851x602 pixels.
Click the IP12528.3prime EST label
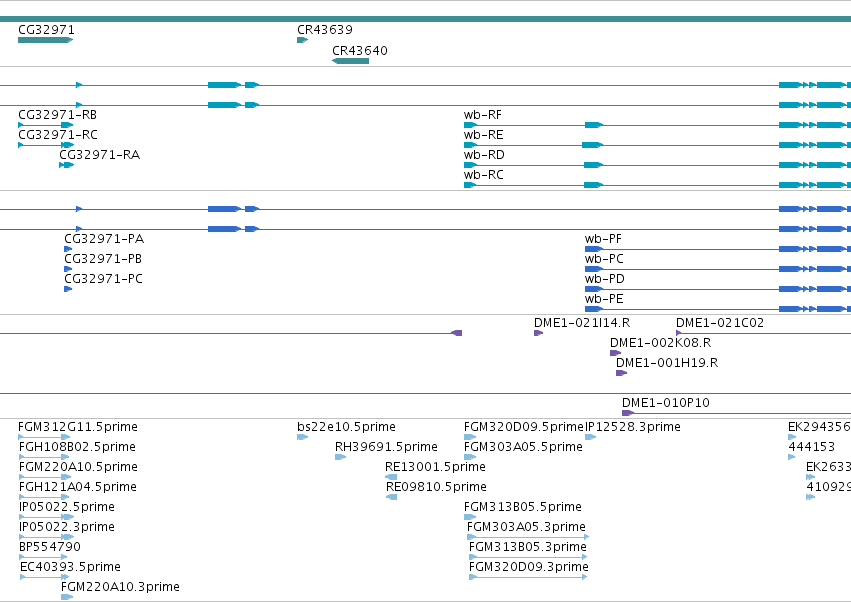pyautogui.click(x=633, y=427)
